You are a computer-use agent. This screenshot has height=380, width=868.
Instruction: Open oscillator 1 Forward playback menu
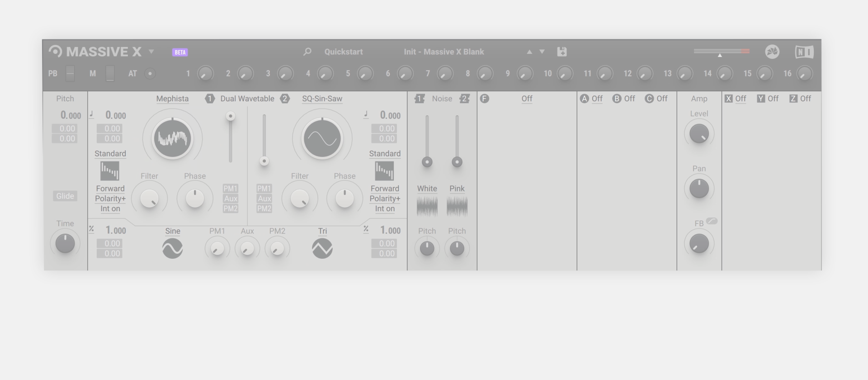110,189
